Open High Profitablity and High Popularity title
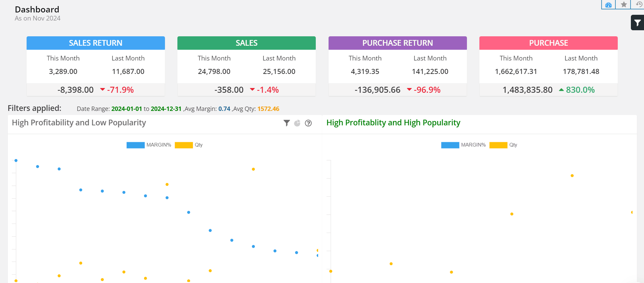 click(393, 123)
